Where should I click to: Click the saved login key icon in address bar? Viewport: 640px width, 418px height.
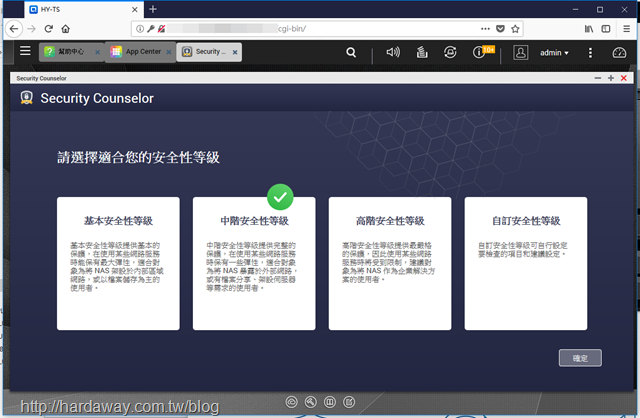(151, 29)
